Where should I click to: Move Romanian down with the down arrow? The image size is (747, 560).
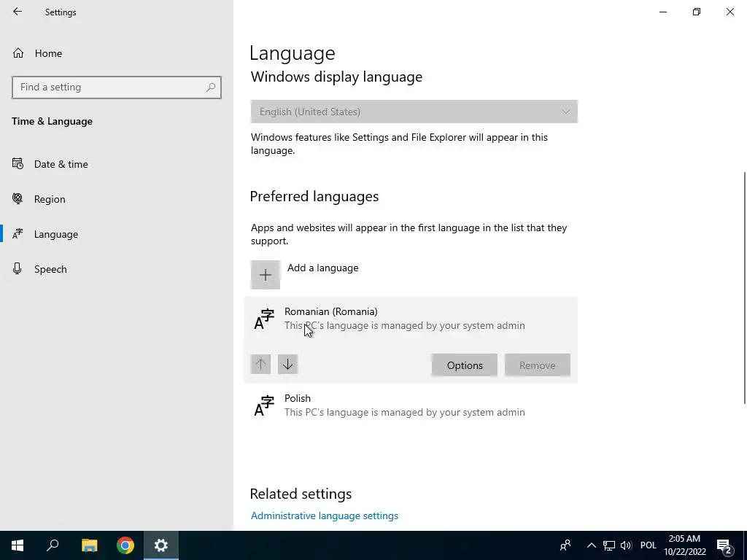click(287, 365)
